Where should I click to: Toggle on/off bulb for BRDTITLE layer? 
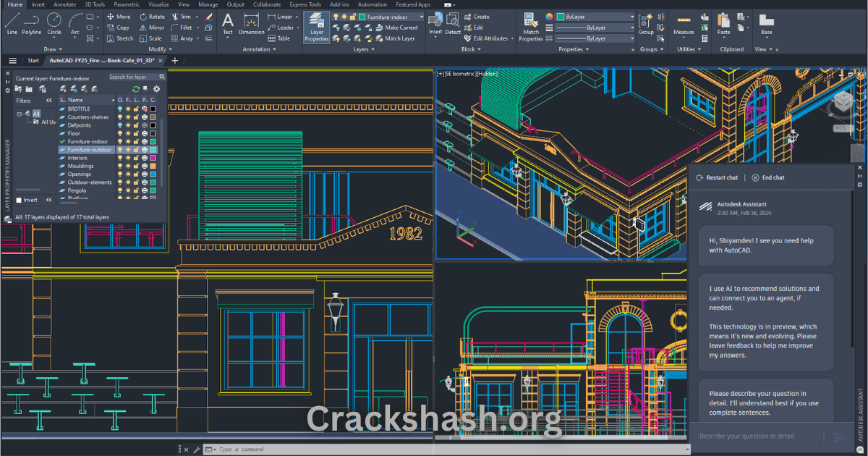(x=120, y=109)
